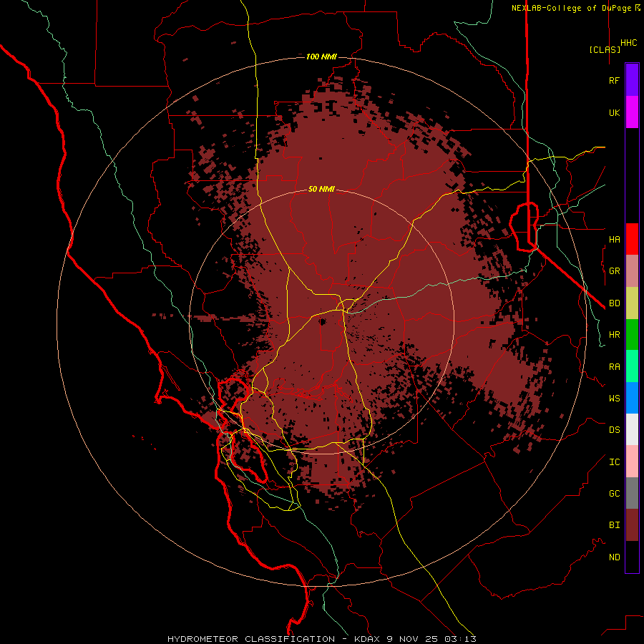Click the BD legend label
Viewport: 644px width, 644px height.
614,303
